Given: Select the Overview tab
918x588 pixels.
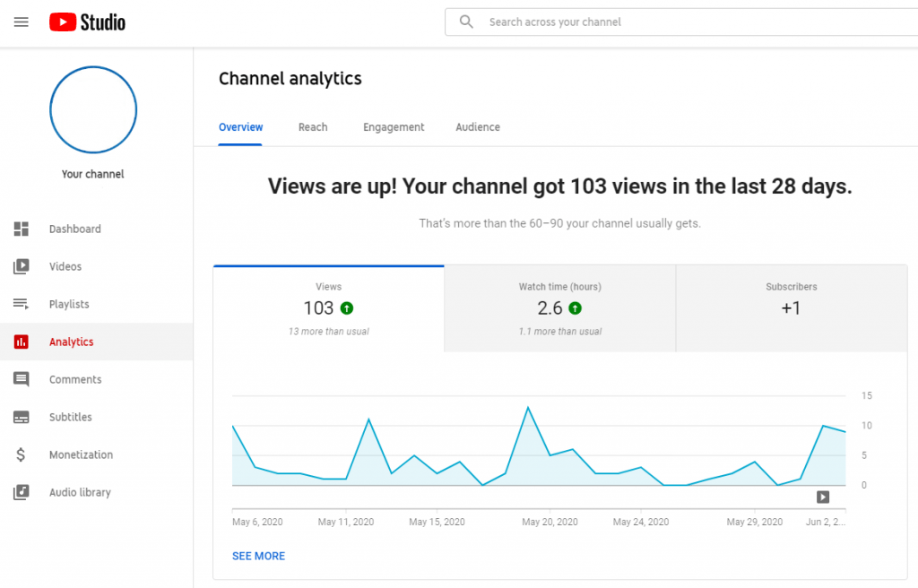Looking at the screenshot, I should click(x=240, y=127).
